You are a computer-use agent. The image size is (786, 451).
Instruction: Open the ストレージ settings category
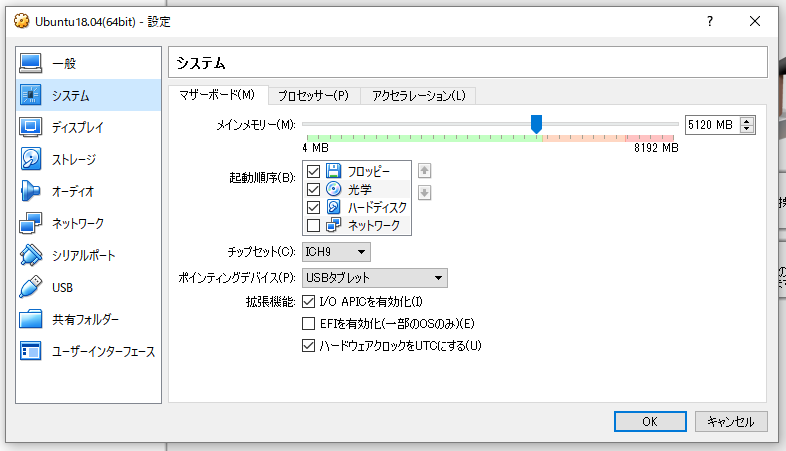[88, 159]
